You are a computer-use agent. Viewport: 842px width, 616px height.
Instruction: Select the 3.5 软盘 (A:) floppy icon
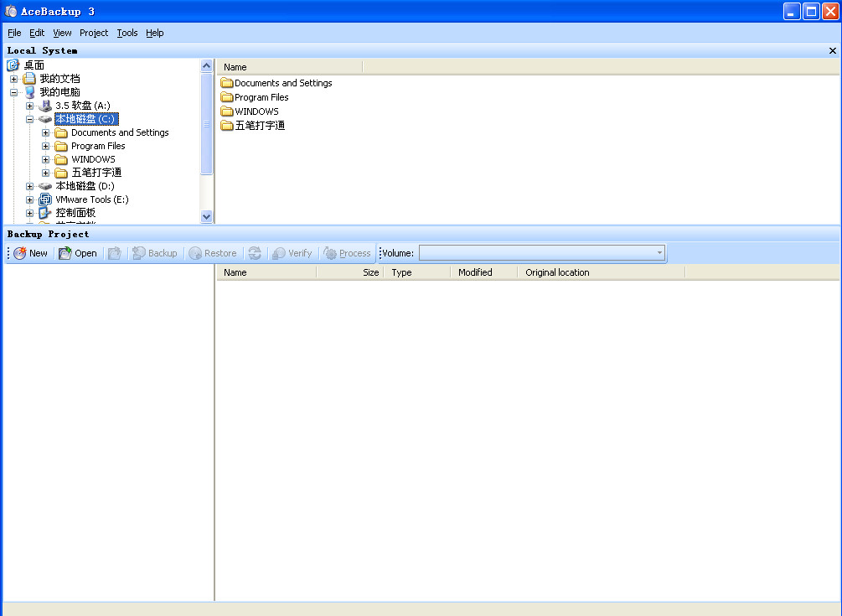point(45,106)
